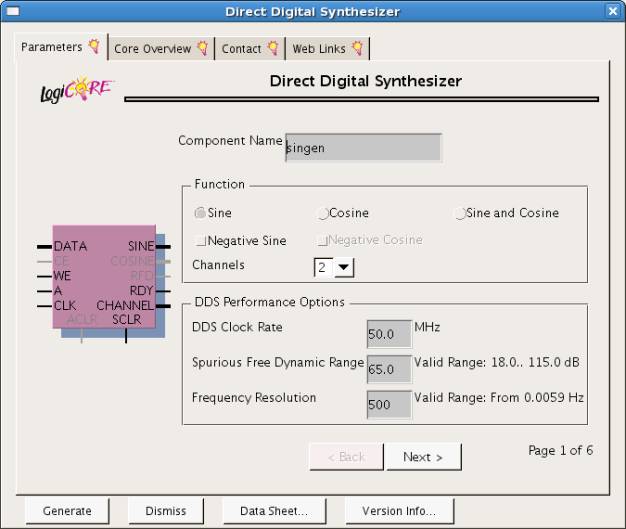Enable the Negative Sine checkbox
This screenshot has height=529, width=626.
tap(201, 241)
